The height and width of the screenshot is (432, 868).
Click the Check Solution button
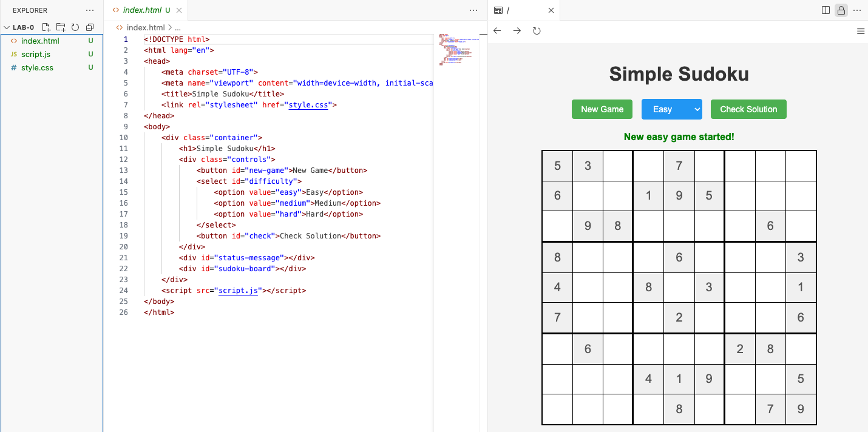click(748, 109)
